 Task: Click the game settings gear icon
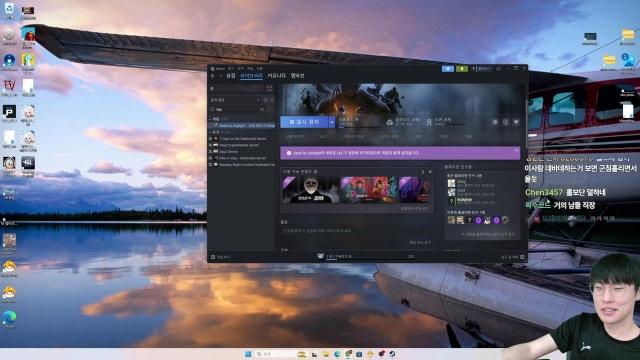click(x=495, y=122)
